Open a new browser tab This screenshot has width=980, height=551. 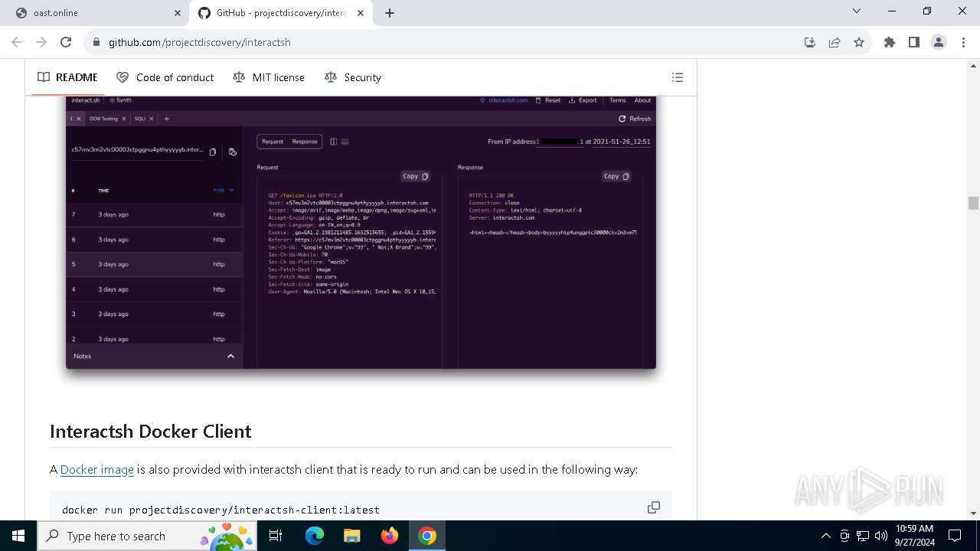tap(390, 13)
